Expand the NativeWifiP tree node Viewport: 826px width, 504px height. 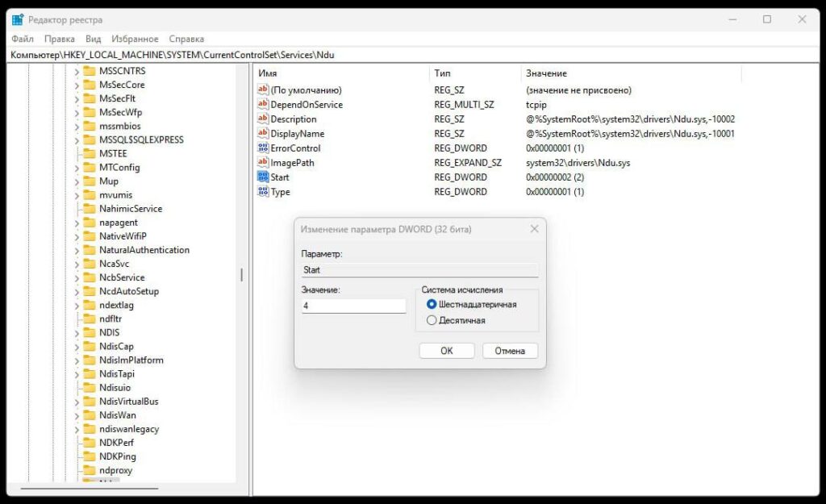coord(77,236)
